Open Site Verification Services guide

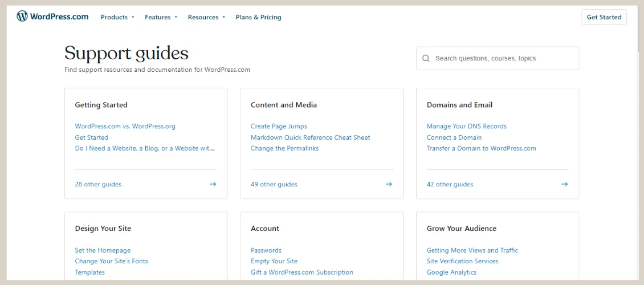click(x=462, y=260)
